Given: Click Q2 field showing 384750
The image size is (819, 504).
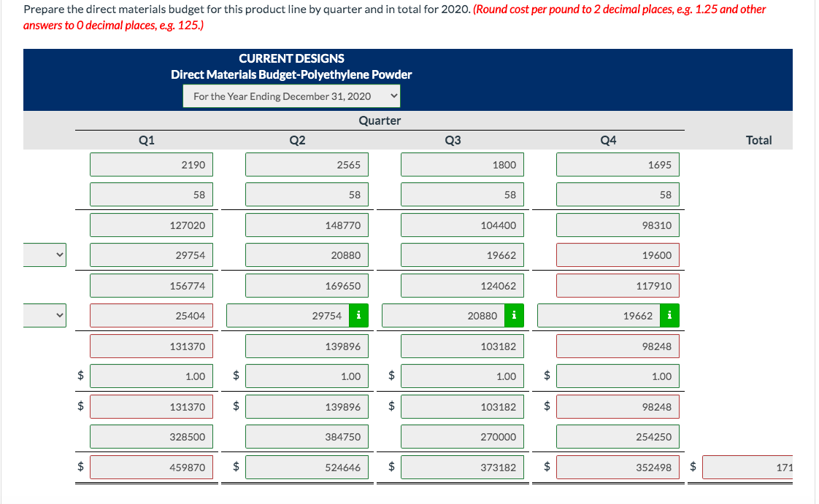Looking at the screenshot, I should coord(307,437).
